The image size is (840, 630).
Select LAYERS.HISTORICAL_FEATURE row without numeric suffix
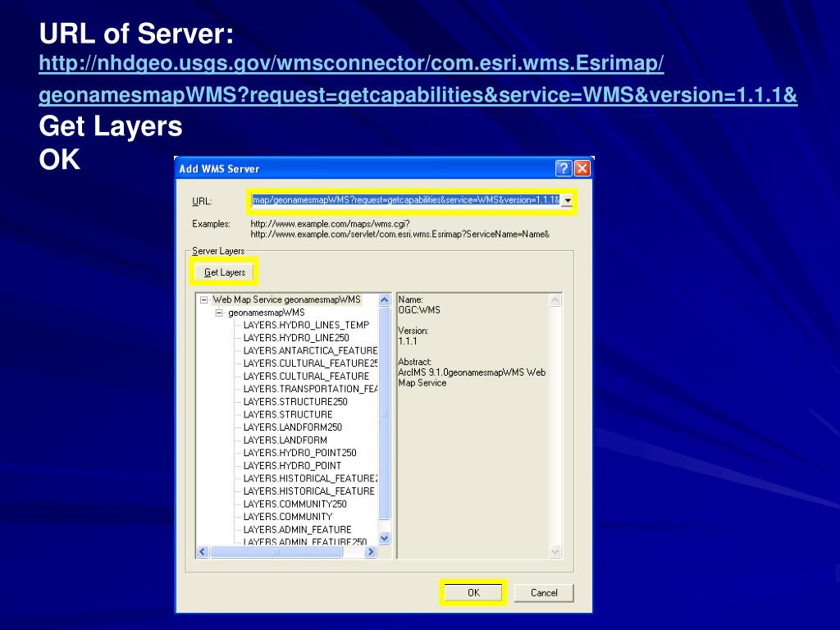308,491
